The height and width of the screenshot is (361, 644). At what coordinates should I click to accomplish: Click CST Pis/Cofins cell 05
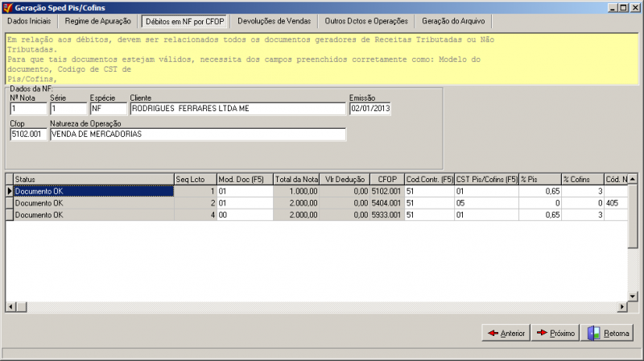487,203
